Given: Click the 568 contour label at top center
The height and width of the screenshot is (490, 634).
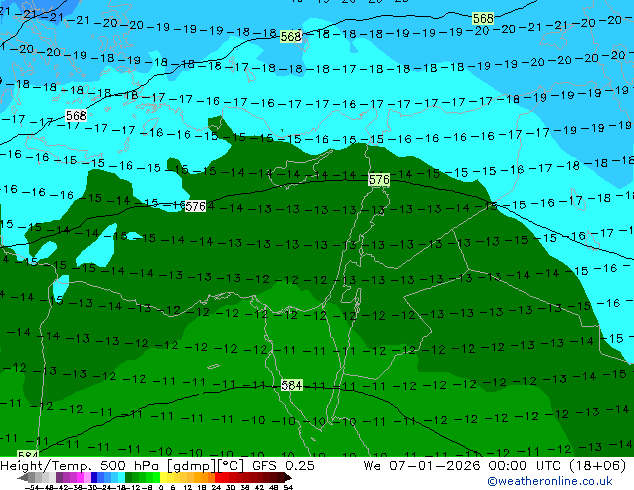Looking at the screenshot, I should (291, 37).
